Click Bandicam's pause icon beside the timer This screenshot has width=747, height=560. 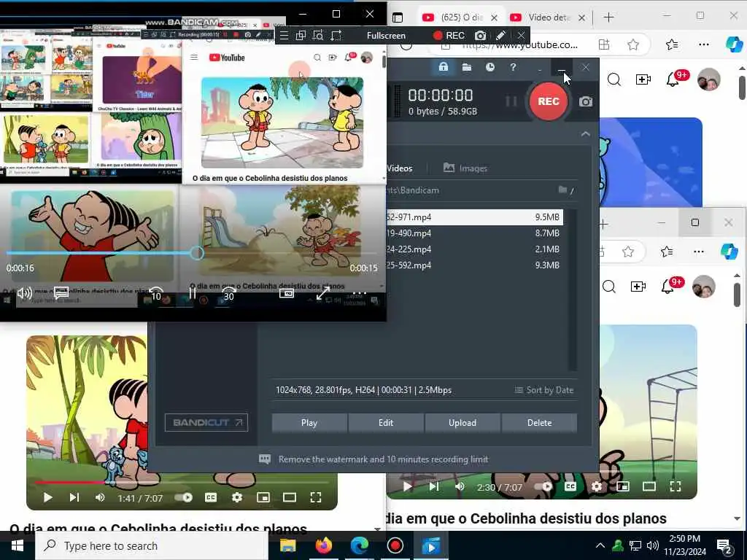point(511,101)
